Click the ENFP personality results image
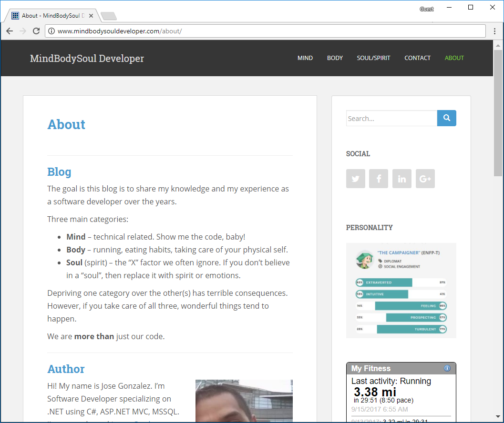The image size is (504, 423). 401,291
